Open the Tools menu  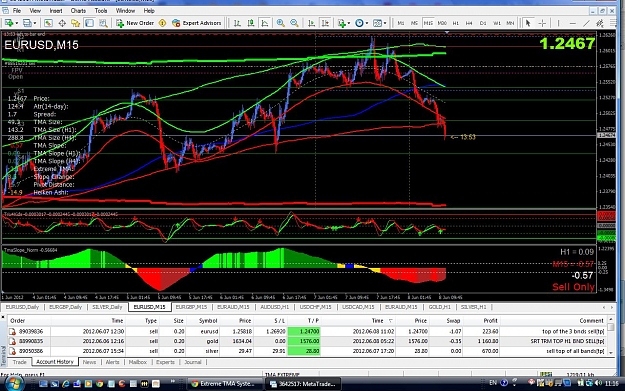pyautogui.click(x=101, y=11)
